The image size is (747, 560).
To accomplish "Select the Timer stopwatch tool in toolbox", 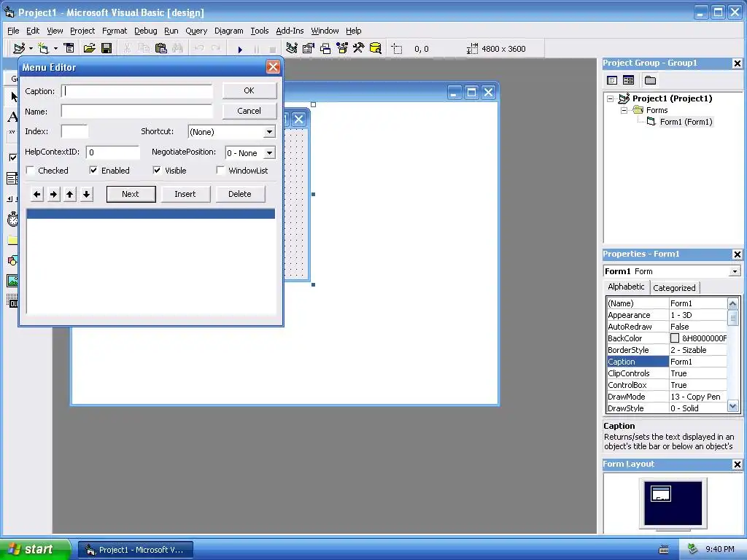I will [12, 219].
